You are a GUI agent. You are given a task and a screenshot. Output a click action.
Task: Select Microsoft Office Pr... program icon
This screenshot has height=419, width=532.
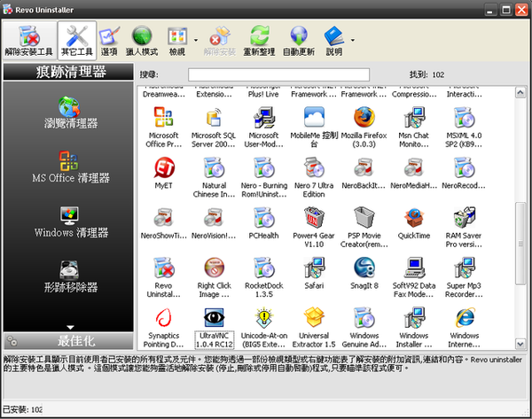pyautogui.click(x=163, y=128)
